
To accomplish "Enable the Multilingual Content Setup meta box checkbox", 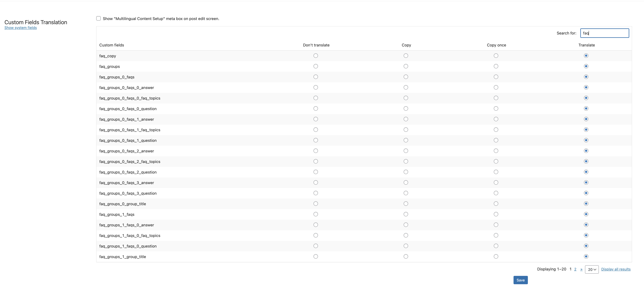I will pos(98,18).
